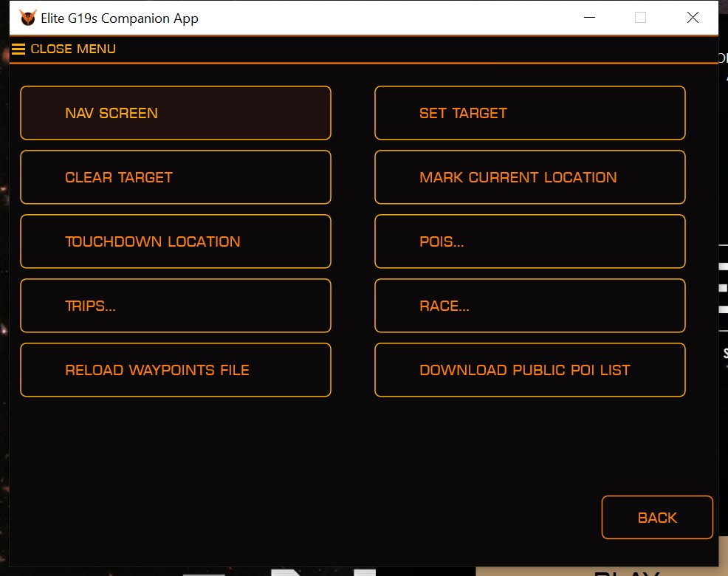Click CLOSE MENU to dismiss this menu
This screenshot has width=728, height=576.
72,49
